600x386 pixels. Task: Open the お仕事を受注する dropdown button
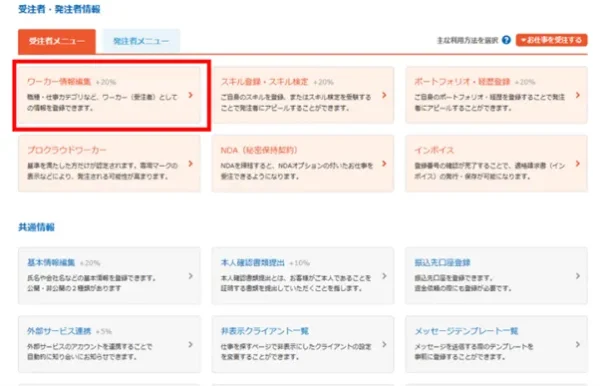point(551,40)
